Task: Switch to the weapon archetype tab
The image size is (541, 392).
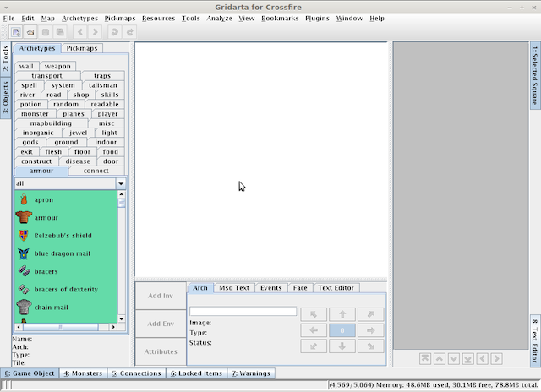Action: coord(57,66)
